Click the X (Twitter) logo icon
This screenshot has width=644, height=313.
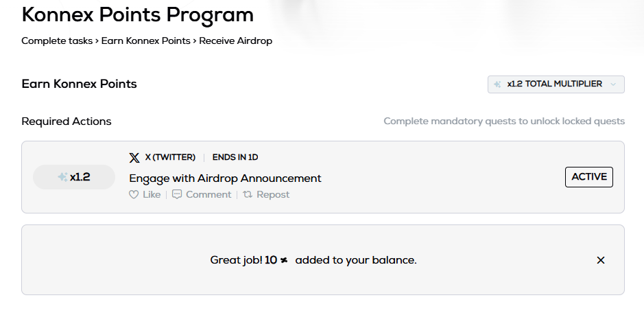[x=134, y=158]
